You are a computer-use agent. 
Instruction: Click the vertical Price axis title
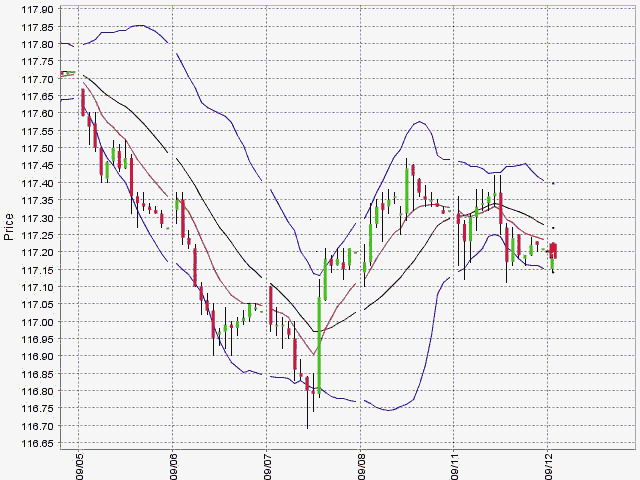point(9,227)
